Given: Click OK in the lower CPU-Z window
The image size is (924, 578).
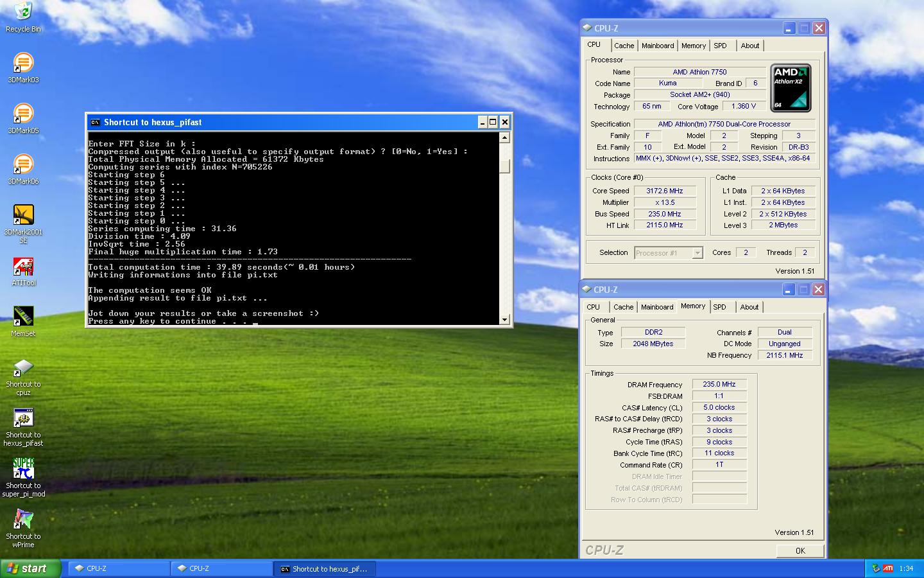Looking at the screenshot, I should click(800, 550).
